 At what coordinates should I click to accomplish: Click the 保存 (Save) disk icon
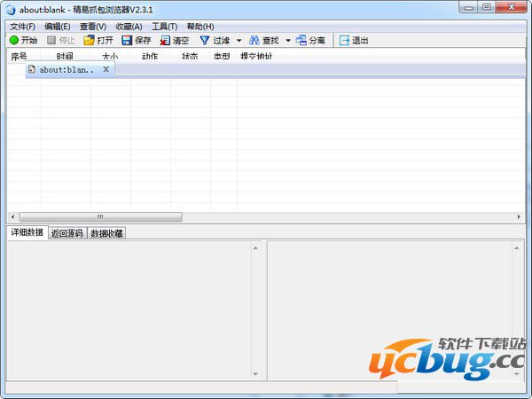(x=127, y=41)
